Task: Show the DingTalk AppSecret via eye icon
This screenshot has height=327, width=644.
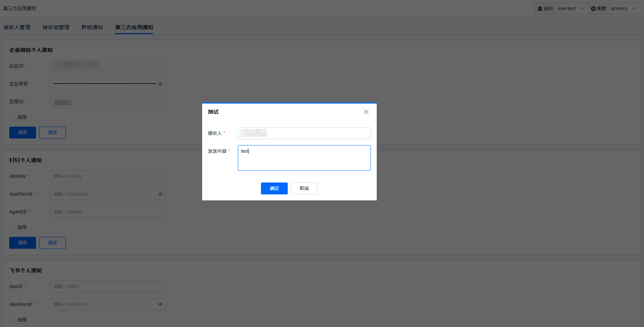Action: tap(160, 194)
